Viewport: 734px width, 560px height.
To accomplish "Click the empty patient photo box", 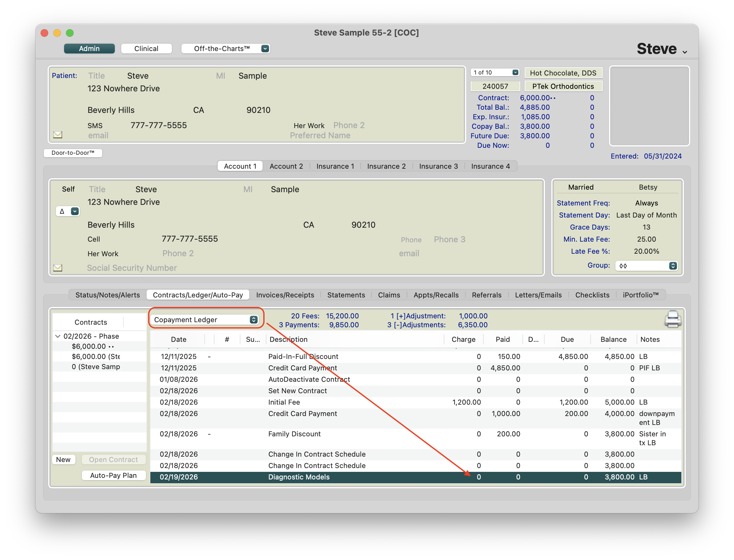I will (649, 106).
